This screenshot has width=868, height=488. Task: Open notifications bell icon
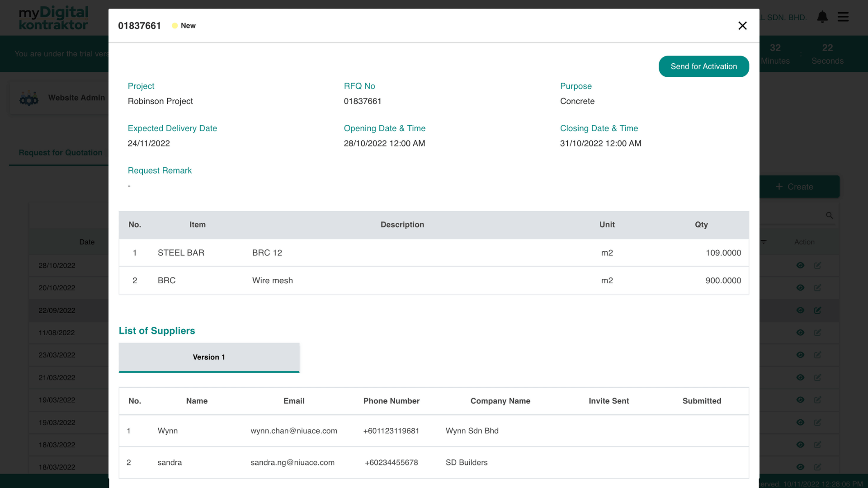pos(822,17)
